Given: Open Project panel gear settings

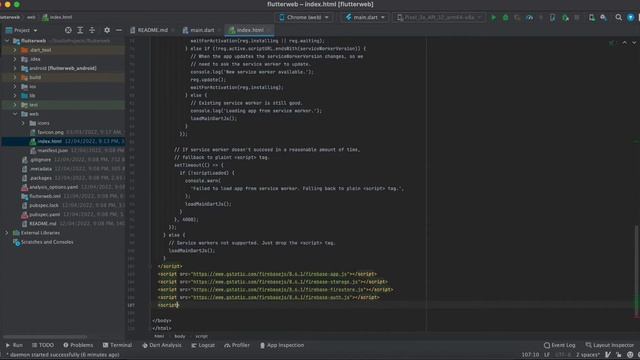Looking at the screenshot, I should [107, 30].
